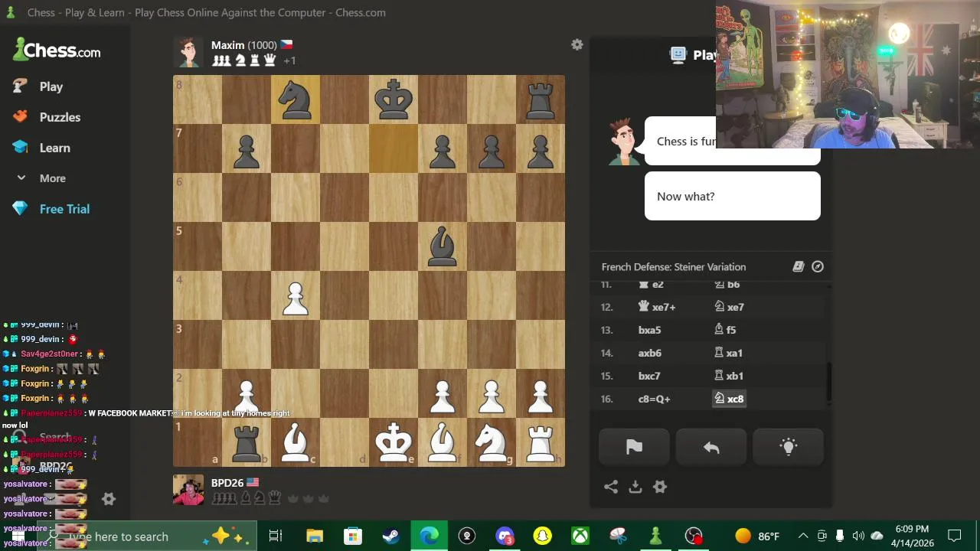
Task: Jump to move 16 c8=Q+
Action: pos(654,399)
